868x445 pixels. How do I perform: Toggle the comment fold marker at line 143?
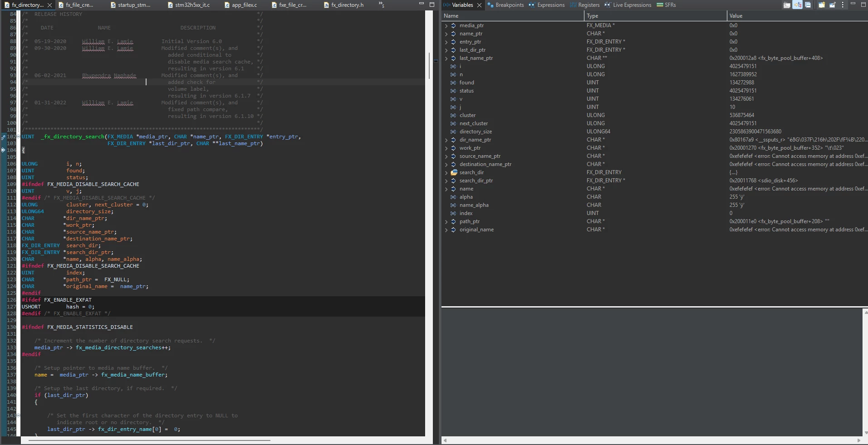coord(18,416)
